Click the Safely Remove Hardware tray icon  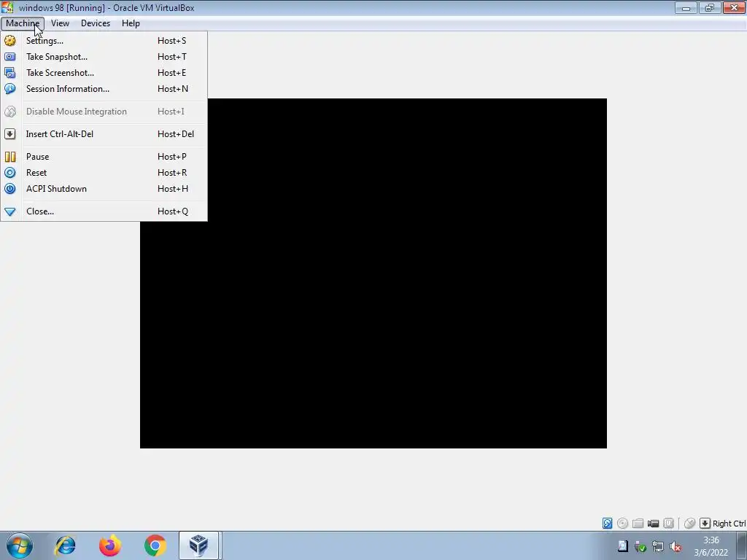coord(640,546)
